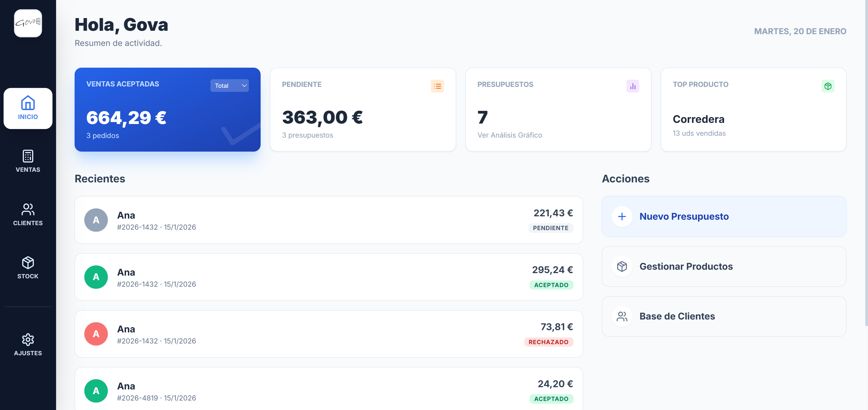Click the plus icon for Nuevo Presupuesto
This screenshot has width=868, height=410.
622,217
